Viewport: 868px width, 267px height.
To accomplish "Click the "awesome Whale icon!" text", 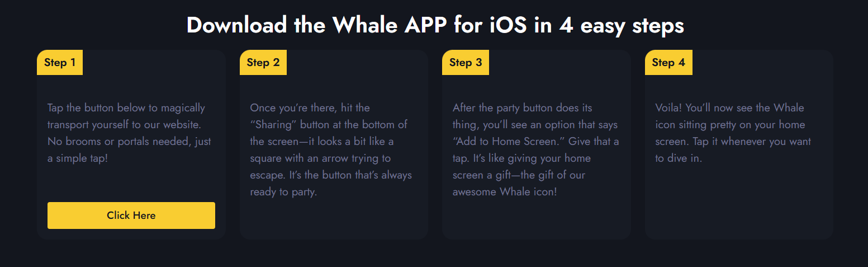I will 505,192.
